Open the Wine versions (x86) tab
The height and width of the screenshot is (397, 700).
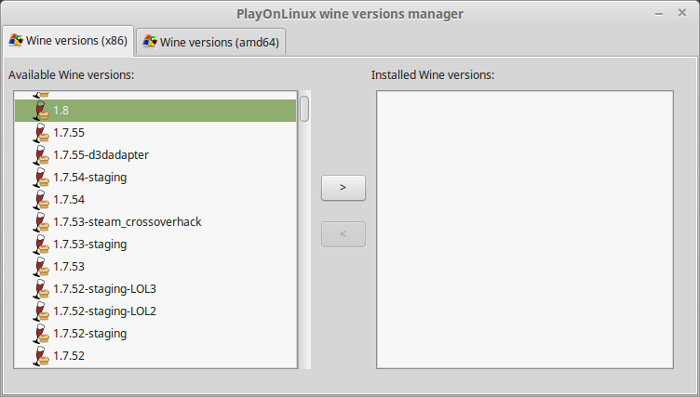pos(68,40)
